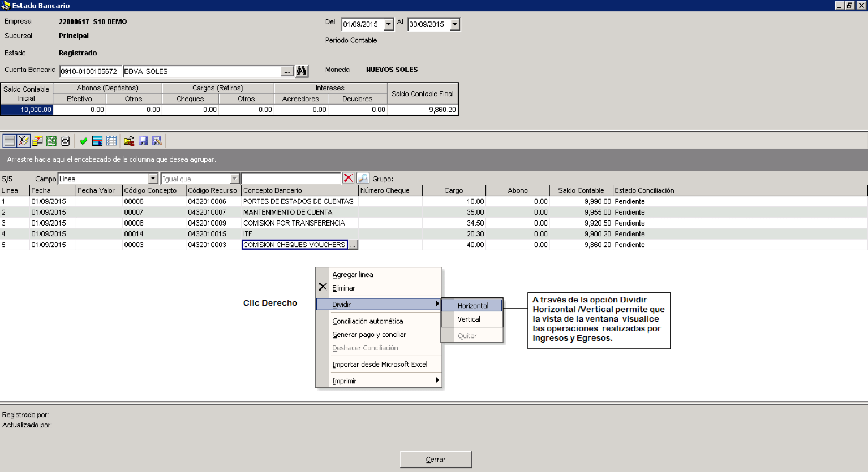Image resolution: width=868 pixels, height=472 pixels.
Task: Click the filter value input field
Action: pos(291,179)
